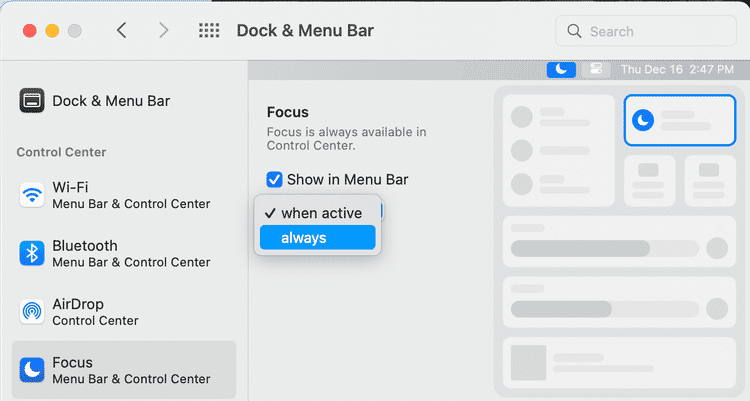The width and height of the screenshot is (750, 401).
Task: Click the Wi-Fi icon in sidebar
Action: (33, 195)
